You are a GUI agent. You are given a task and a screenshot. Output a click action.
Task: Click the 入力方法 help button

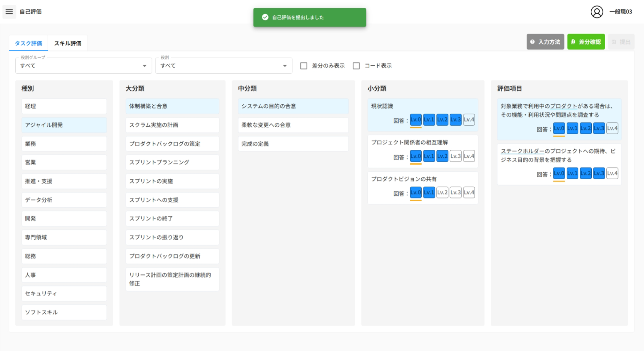(545, 42)
